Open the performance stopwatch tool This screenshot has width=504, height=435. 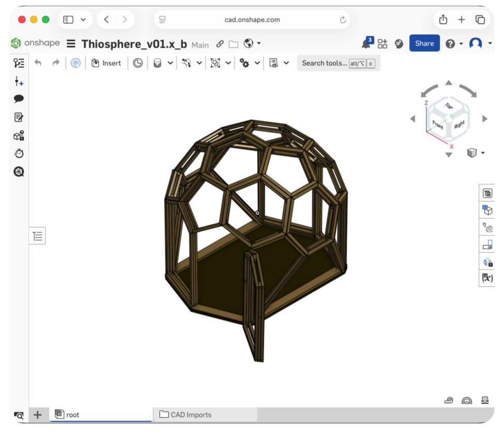coord(19,153)
